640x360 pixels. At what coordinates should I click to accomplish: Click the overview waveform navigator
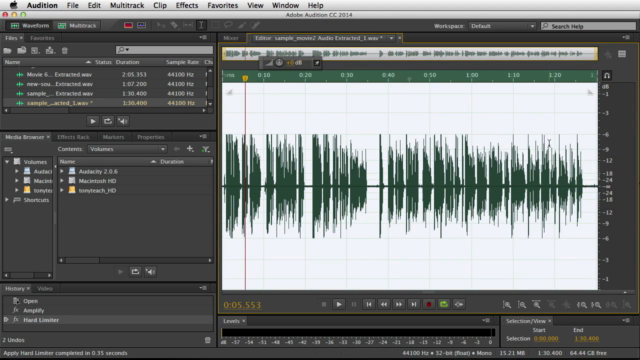coord(410,53)
